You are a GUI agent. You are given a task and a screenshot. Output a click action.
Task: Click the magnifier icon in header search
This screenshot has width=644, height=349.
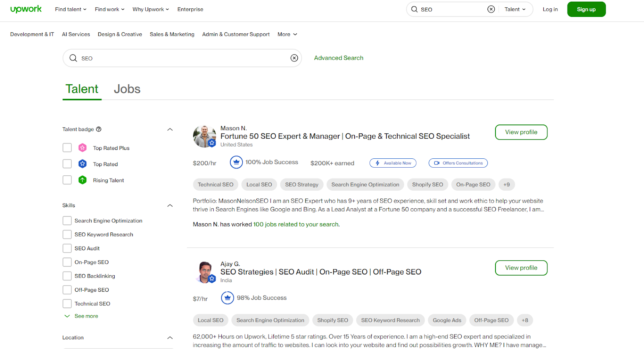click(414, 9)
